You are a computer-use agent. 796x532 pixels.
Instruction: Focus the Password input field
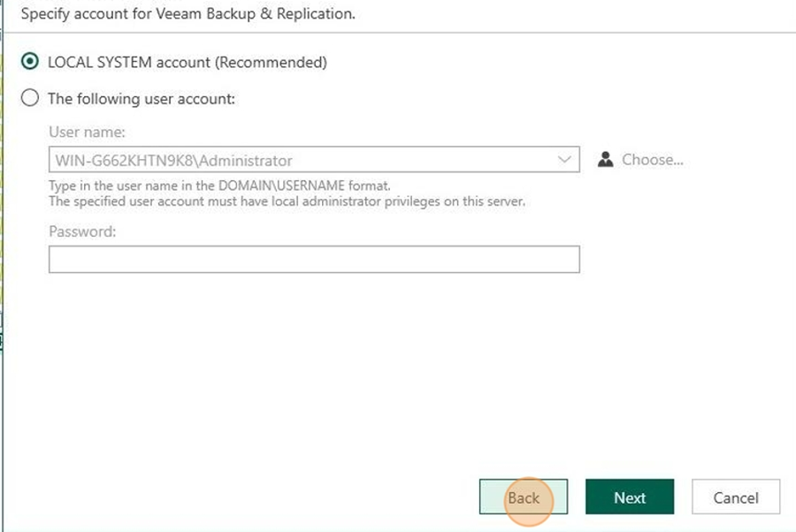coord(314,259)
